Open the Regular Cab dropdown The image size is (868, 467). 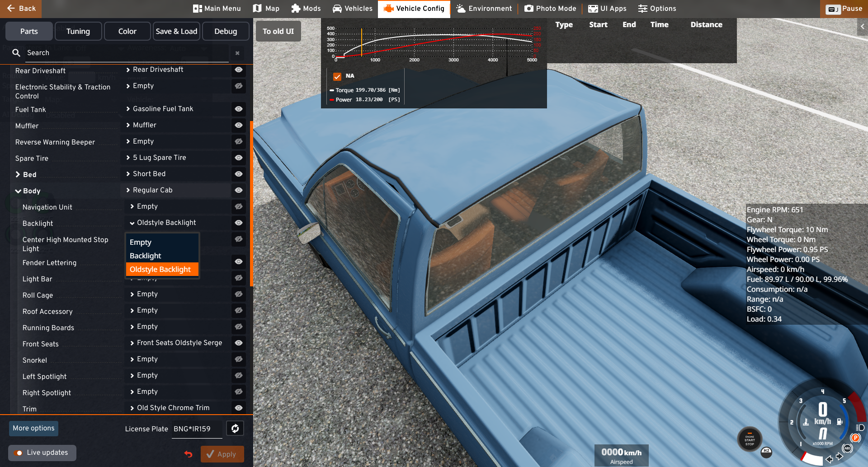(176, 190)
